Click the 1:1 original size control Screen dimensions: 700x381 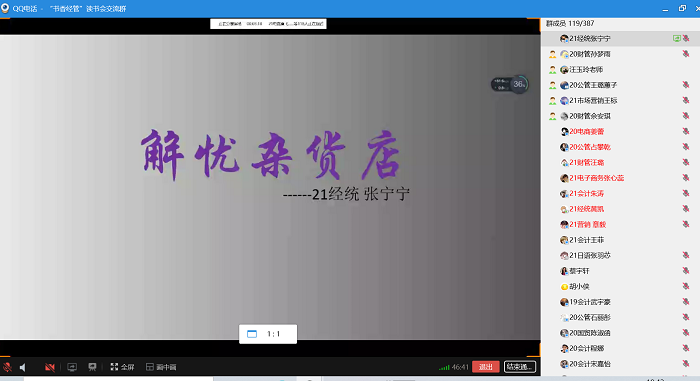click(268, 334)
